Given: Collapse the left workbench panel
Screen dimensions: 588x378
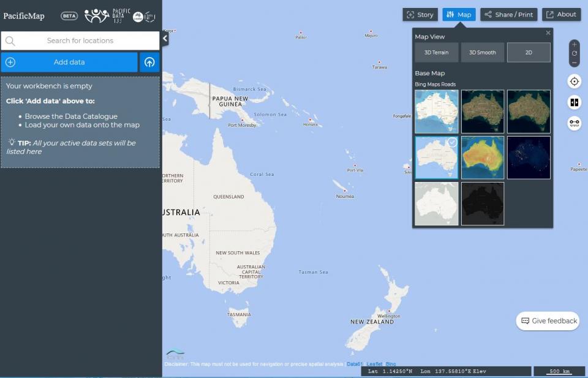Looking at the screenshot, I should pos(164,37).
